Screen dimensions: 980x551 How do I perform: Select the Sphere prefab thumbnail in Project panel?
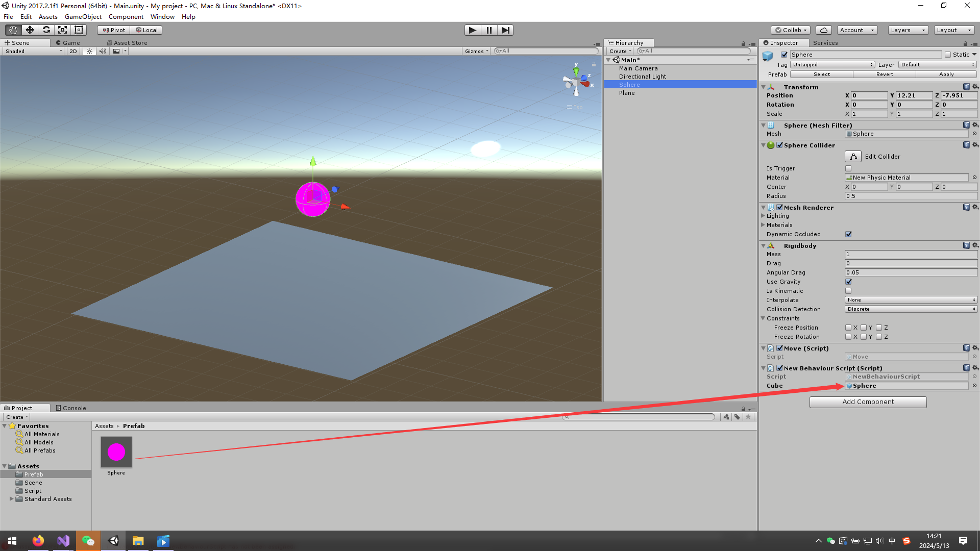click(116, 452)
